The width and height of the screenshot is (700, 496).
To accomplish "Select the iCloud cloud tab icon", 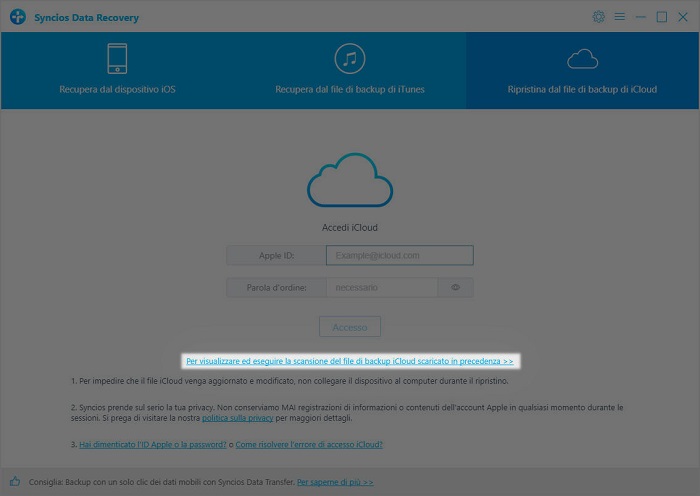I will point(582,59).
